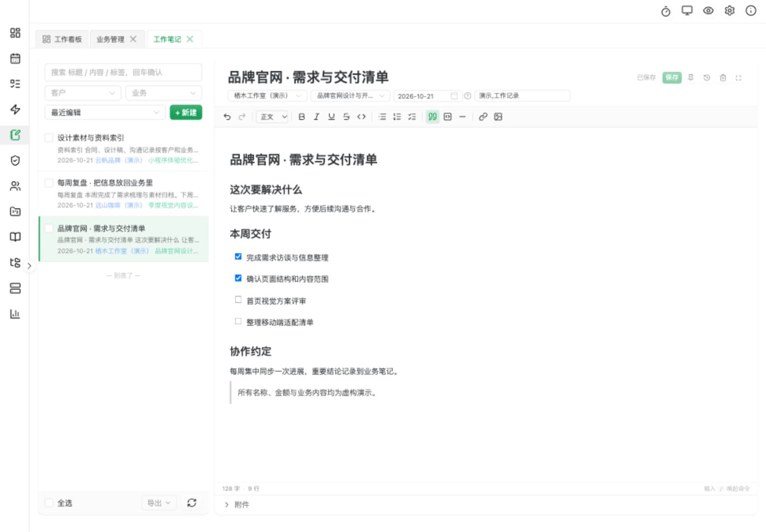Switch to 业务管理 tab
The image size is (766, 532).
coord(111,39)
